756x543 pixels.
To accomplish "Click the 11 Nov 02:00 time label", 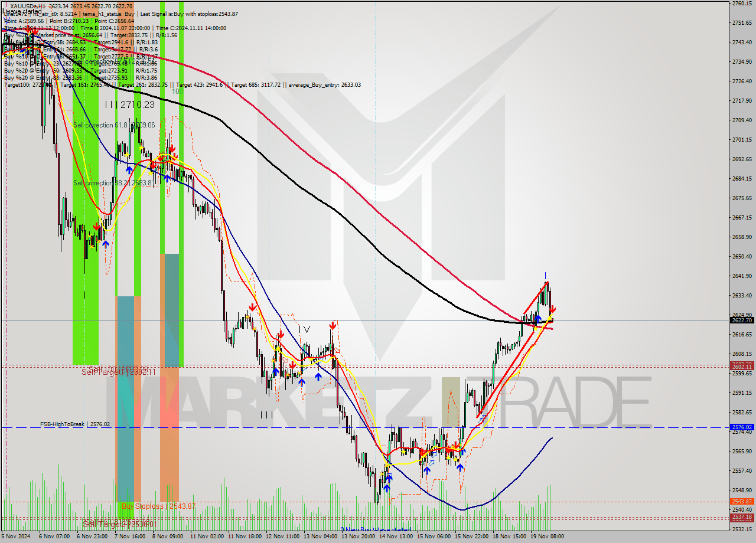I will point(207,537).
